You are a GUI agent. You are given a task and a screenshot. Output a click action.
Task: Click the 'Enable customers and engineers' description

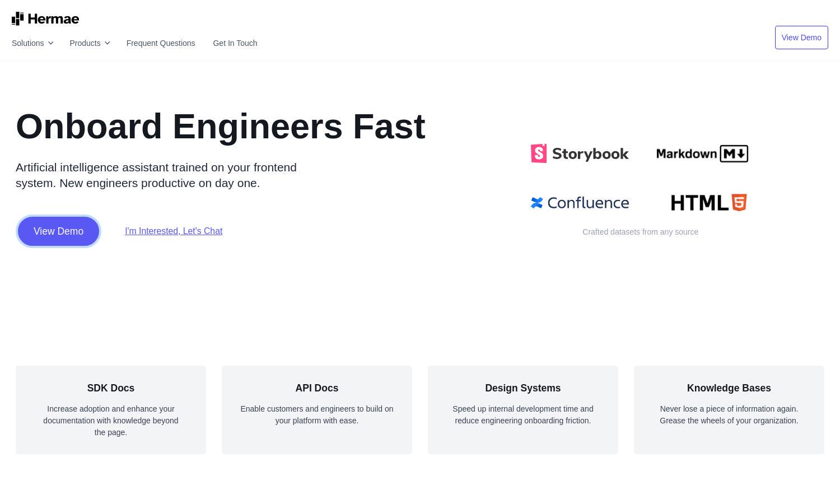317,415
